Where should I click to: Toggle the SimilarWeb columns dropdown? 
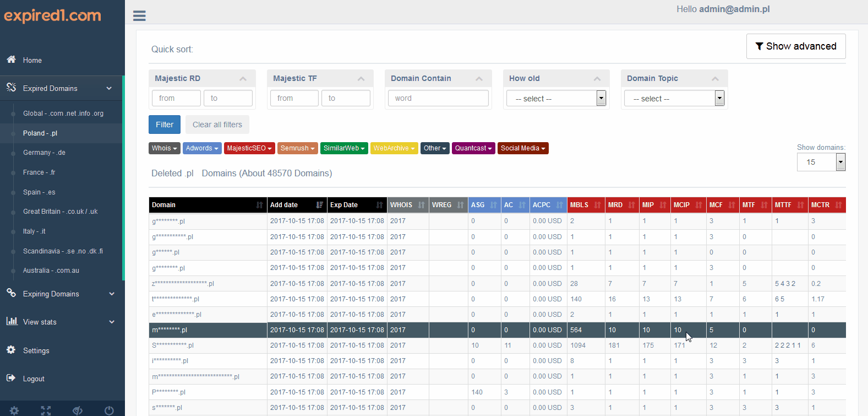click(345, 148)
